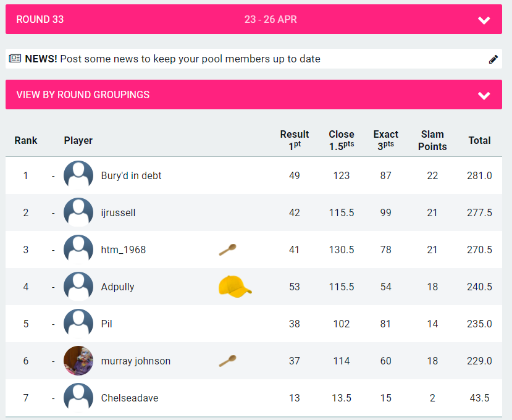Open player name htm_1968

[x=124, y=250]
